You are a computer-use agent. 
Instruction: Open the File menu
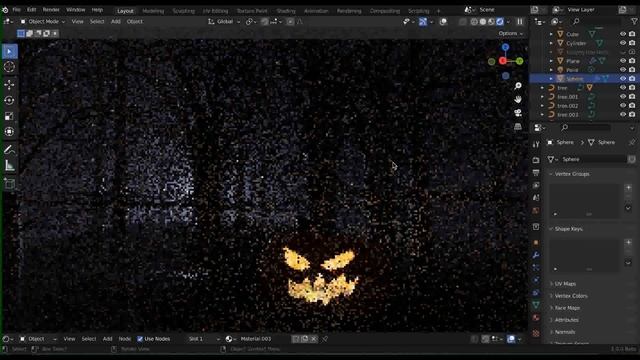point(16,9)
